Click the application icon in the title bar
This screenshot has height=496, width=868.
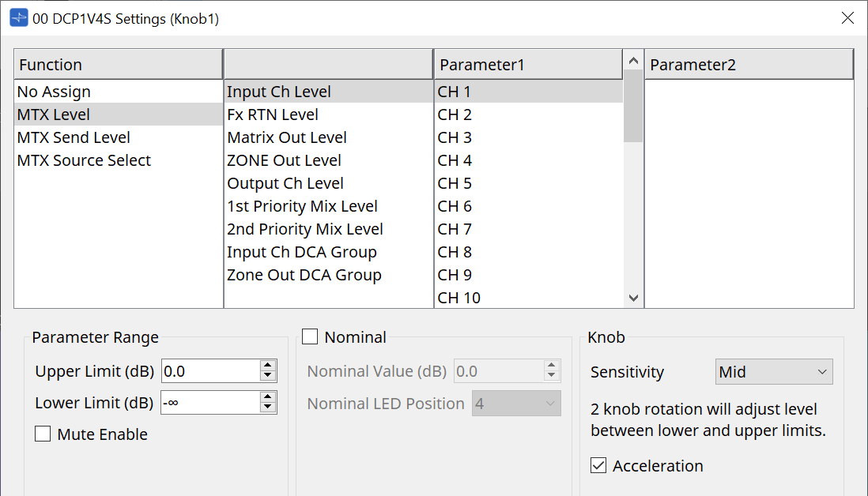coord(17,17)
